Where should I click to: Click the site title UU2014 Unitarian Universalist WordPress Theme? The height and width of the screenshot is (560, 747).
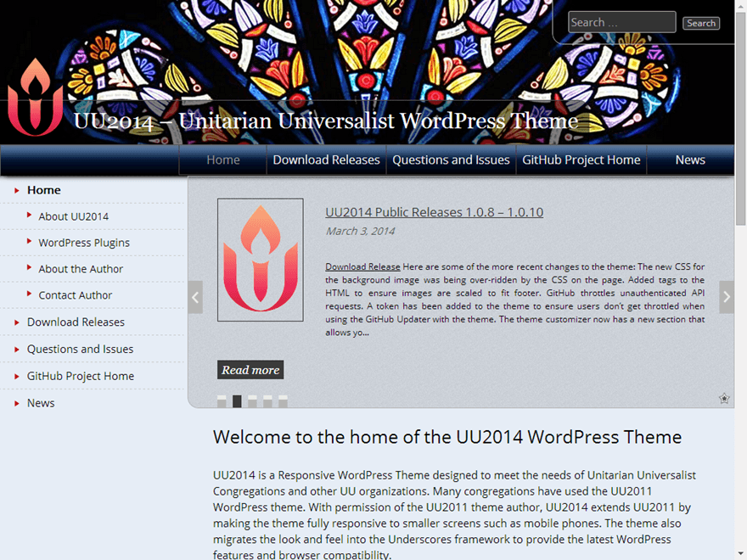point(326,120)
